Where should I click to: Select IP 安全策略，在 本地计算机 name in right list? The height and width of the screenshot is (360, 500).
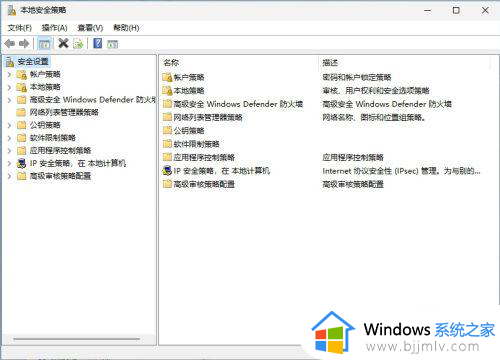(x=221, y=171)
